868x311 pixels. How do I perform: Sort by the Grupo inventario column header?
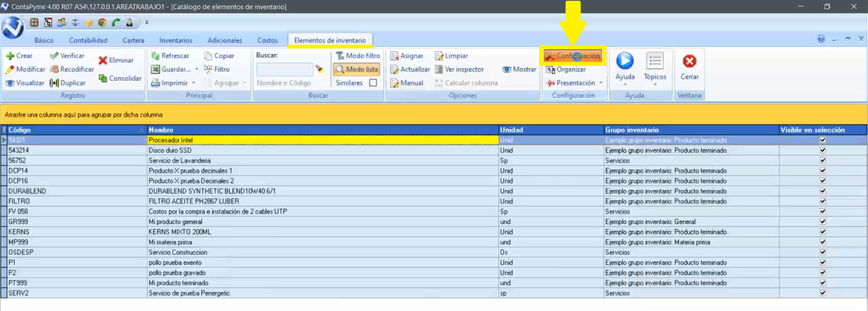point(691,129)
